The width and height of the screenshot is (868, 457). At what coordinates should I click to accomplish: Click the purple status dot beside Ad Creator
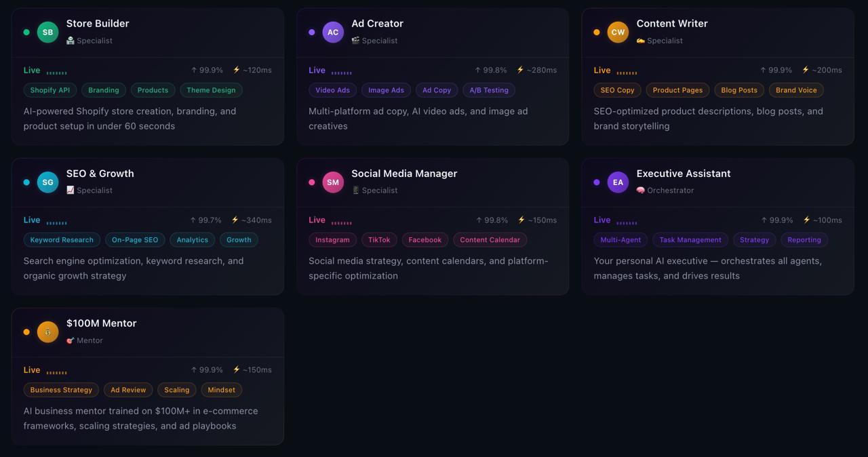(x=312, y=32)
